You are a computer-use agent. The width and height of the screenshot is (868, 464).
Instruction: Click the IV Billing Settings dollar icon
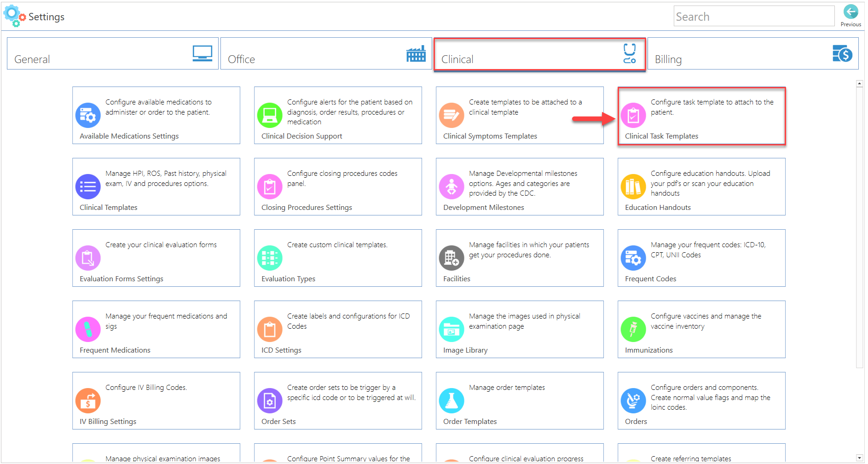(88, 400)
